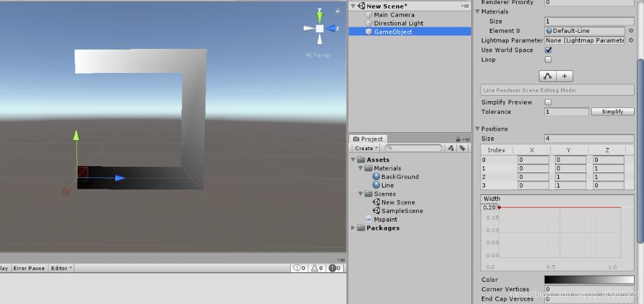The width and height of the screenshot is (644, 304).
Task: Uncheck Use World Space checkbox
Action: (x=548, y=50)
